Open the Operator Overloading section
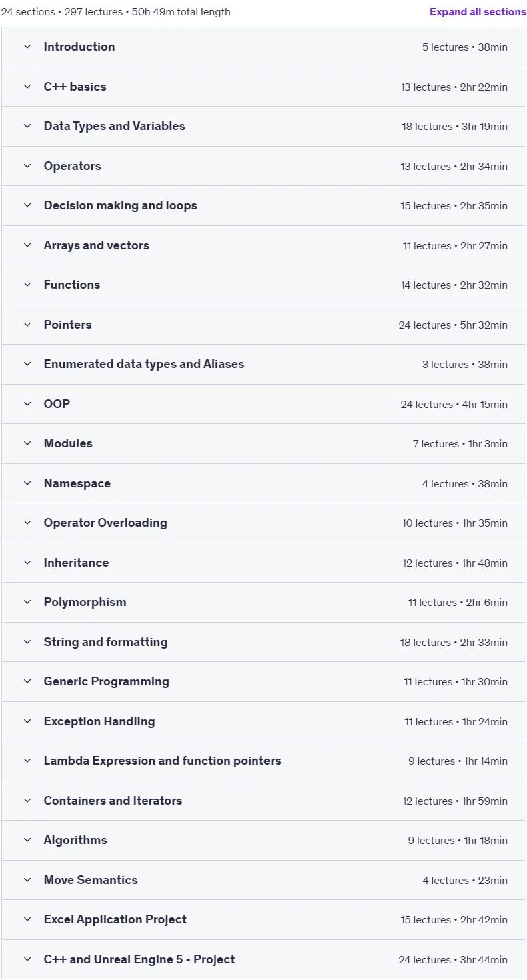This screenshot has width=527, height=980. (263, 523)
